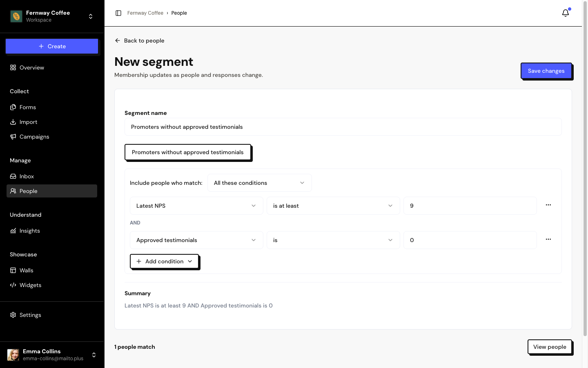Save changes to the segment
588x368 pixels.
pyautogui.click(x=546, y=71)
